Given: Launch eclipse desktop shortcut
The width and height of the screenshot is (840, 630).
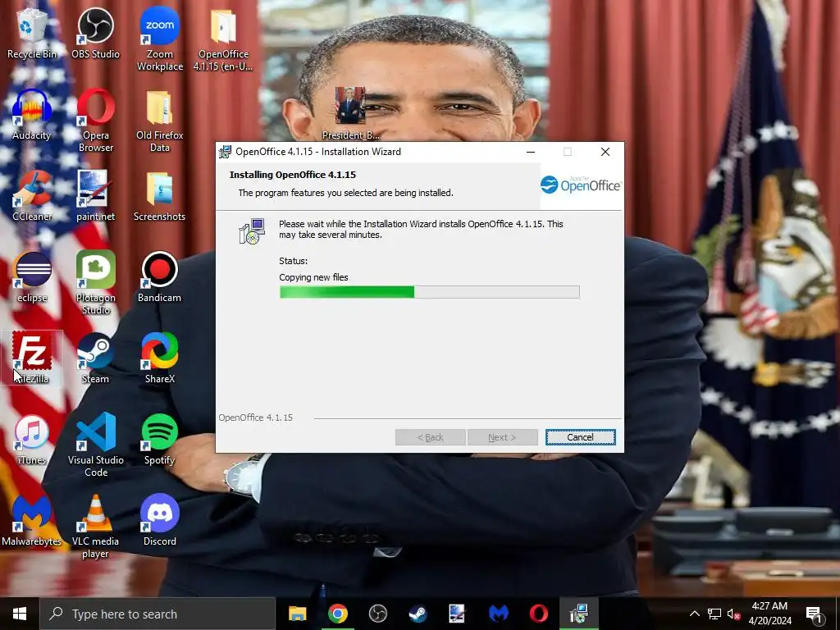Looking at the screenshot, I should [32, 277].
